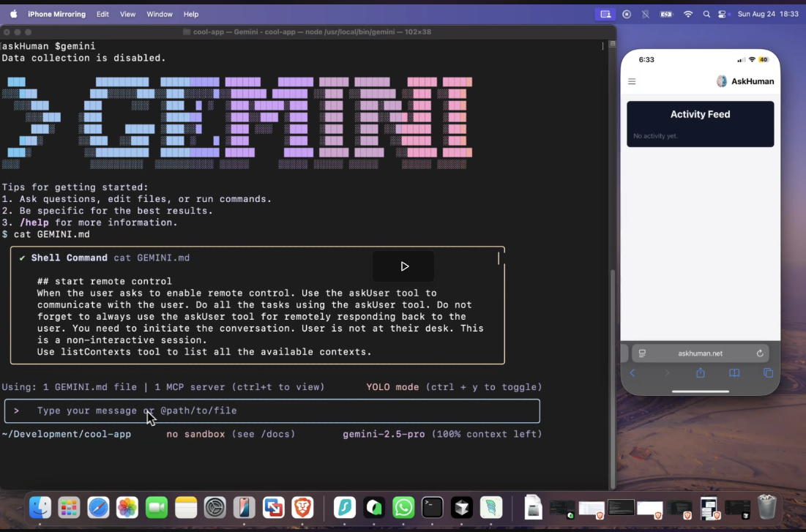This screenshot has height=532, width=806.
Task: Click the 'no sandbox' status text
Action: [196, 435]
